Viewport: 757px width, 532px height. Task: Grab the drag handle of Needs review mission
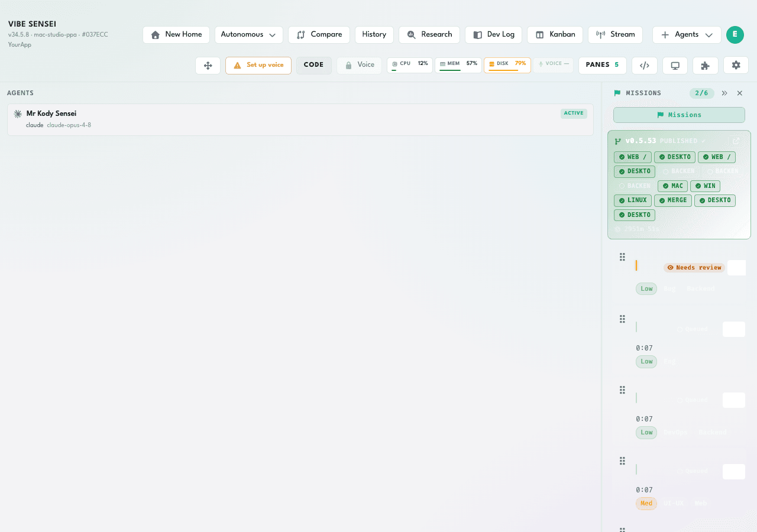(622, 257)
